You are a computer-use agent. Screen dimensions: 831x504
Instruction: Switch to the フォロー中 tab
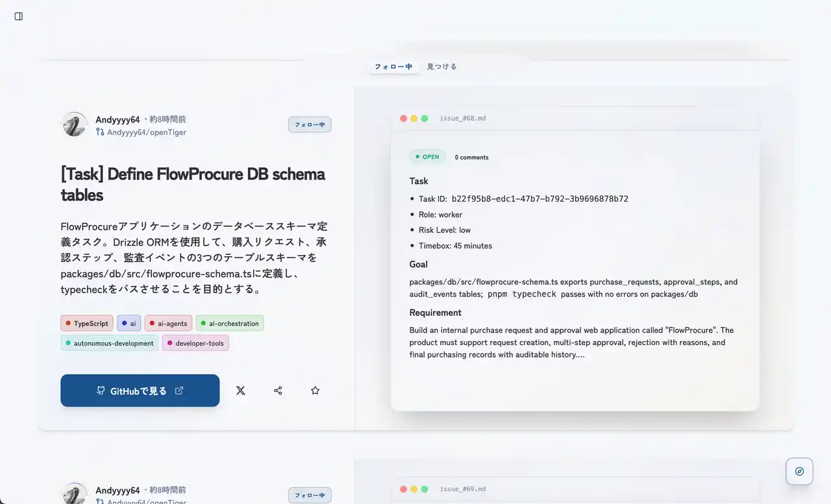(x=393, y=67)
